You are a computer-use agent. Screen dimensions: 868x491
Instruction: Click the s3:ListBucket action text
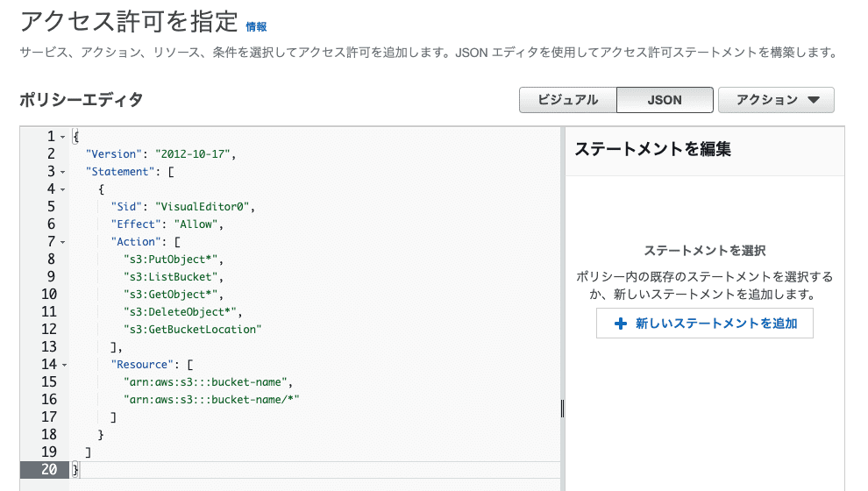coord(174,277)
